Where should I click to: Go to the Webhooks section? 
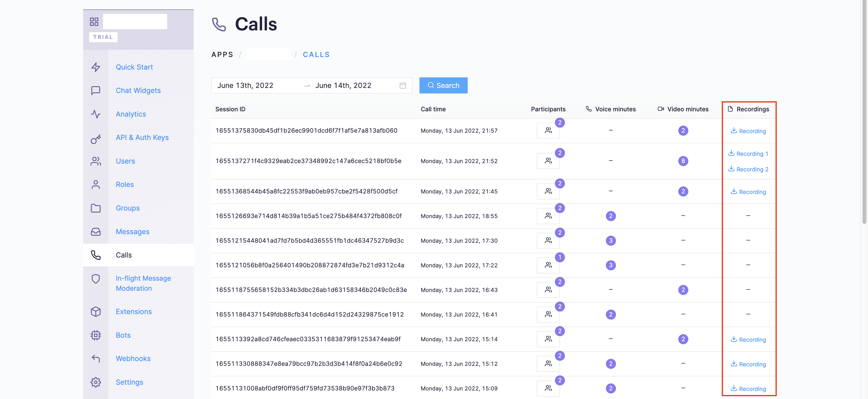click(x=133, y=359)
